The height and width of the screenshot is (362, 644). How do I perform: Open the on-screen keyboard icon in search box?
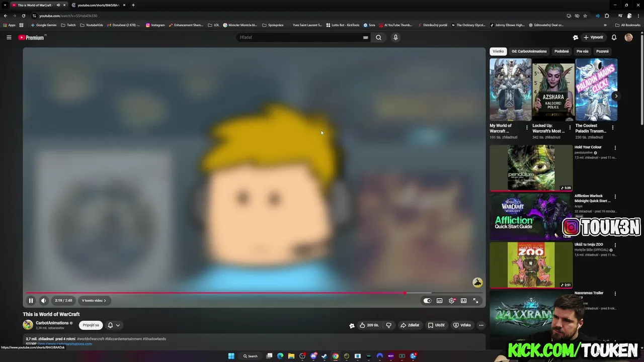(x=366, y=37)
